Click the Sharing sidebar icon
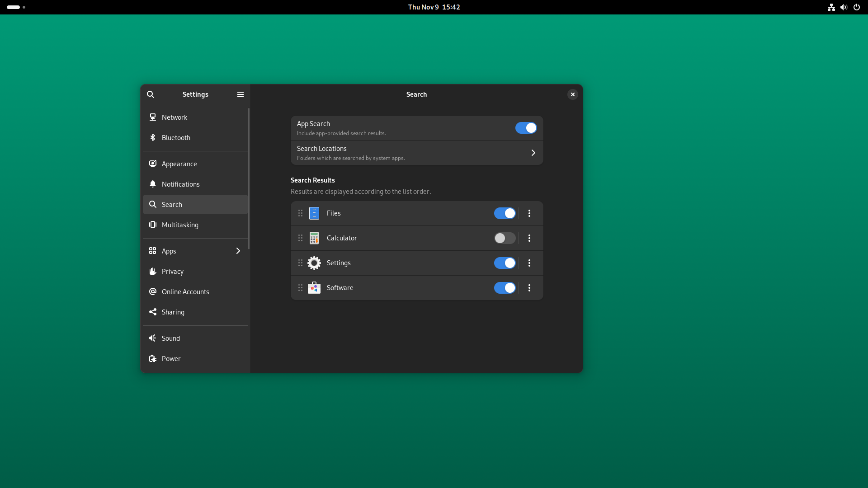868x488 pixels. click(153, 312)
